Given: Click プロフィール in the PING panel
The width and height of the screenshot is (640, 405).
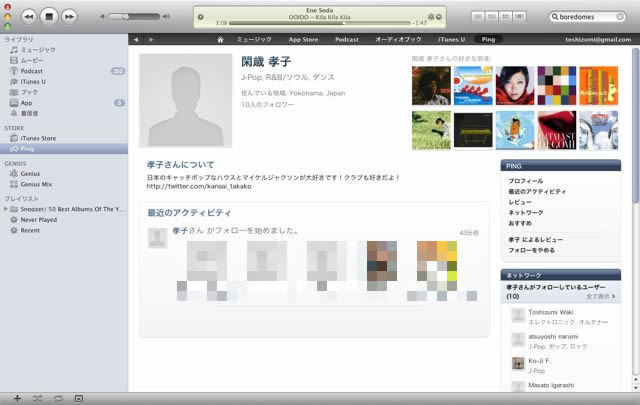Looking at the screenshot, I should [x=526, y=181].
